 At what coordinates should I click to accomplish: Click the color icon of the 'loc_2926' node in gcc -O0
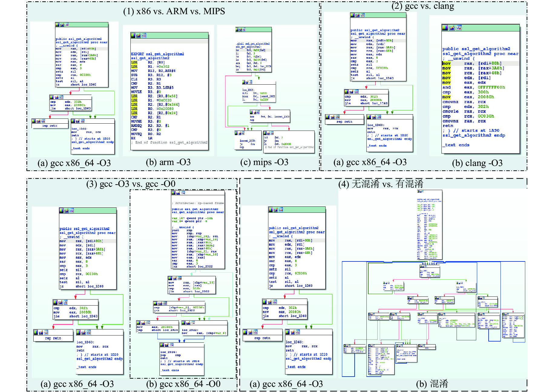(162, 345)
